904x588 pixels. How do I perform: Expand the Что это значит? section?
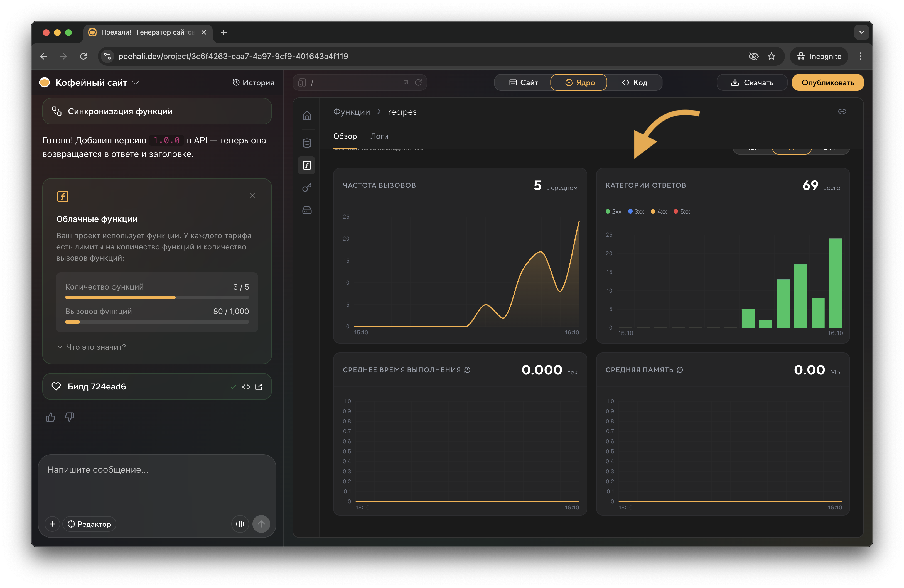click(92, 347)
